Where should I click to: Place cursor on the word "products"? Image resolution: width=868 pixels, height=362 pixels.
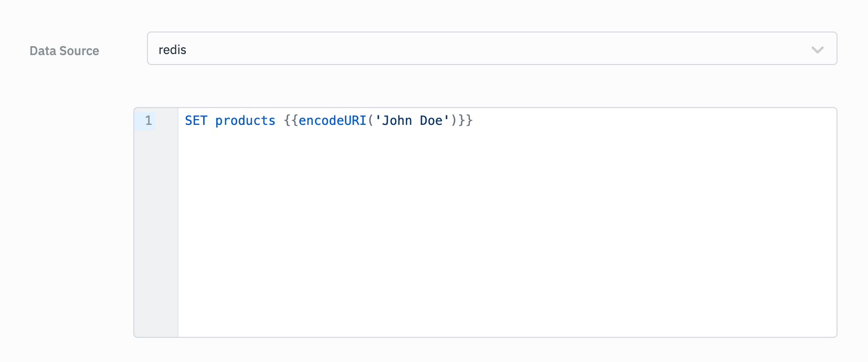pyautogui.click(x=245, y=121)
